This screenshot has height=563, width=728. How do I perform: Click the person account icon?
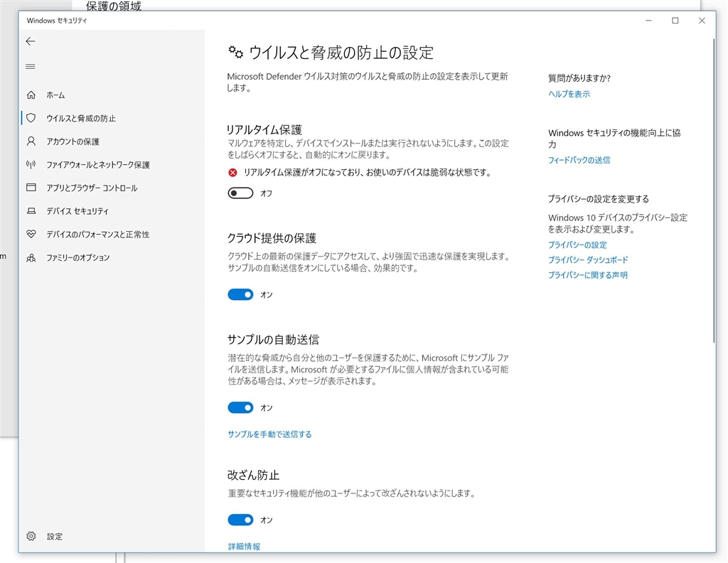click(x=31, y=141)
